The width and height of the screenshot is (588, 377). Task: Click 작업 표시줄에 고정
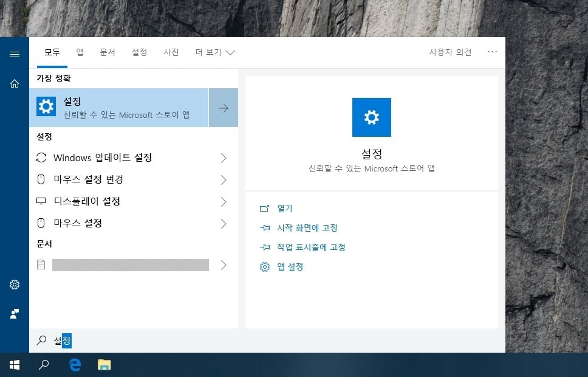tap(311, 247)
